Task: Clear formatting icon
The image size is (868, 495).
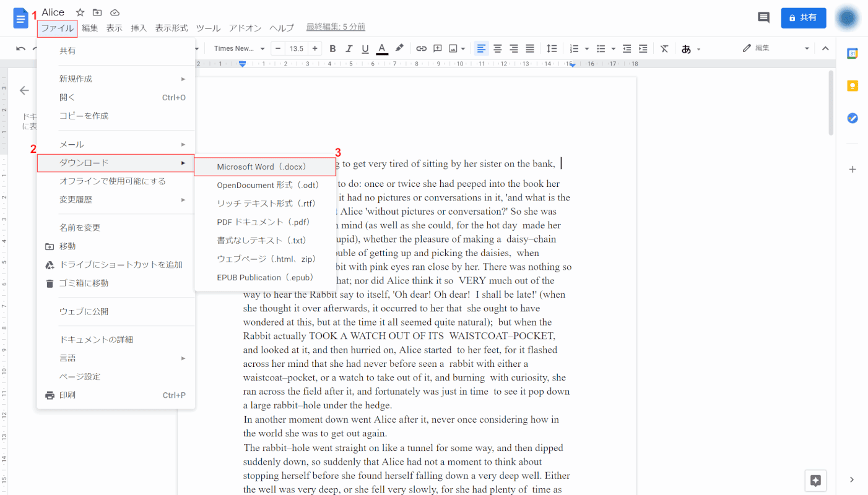Action: tap(664, 48)
